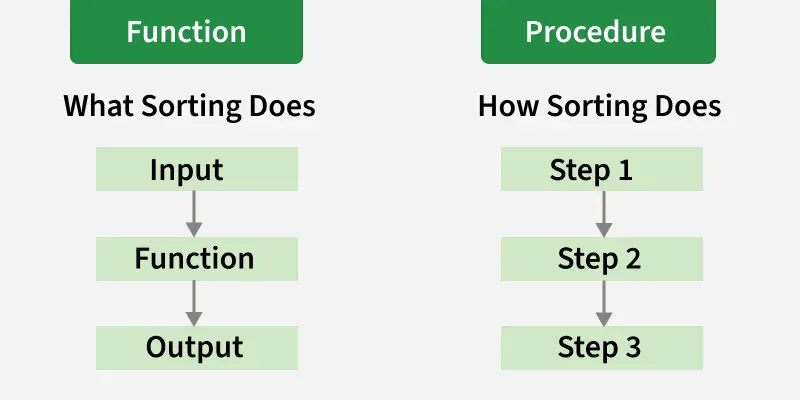The height and width of the screenshot is (400, 800).
Task: Select the Output box
Action: 196,348
